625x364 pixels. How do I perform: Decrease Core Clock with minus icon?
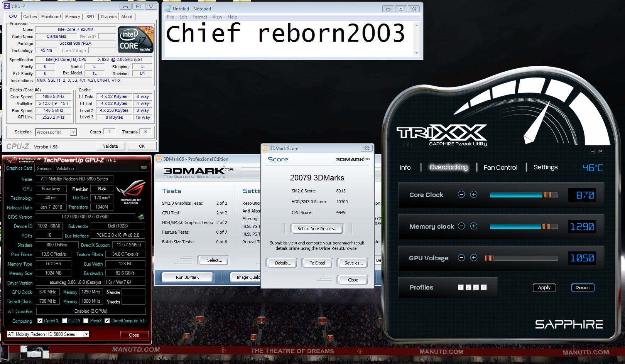pyautogui.click(x=461, y=194)
